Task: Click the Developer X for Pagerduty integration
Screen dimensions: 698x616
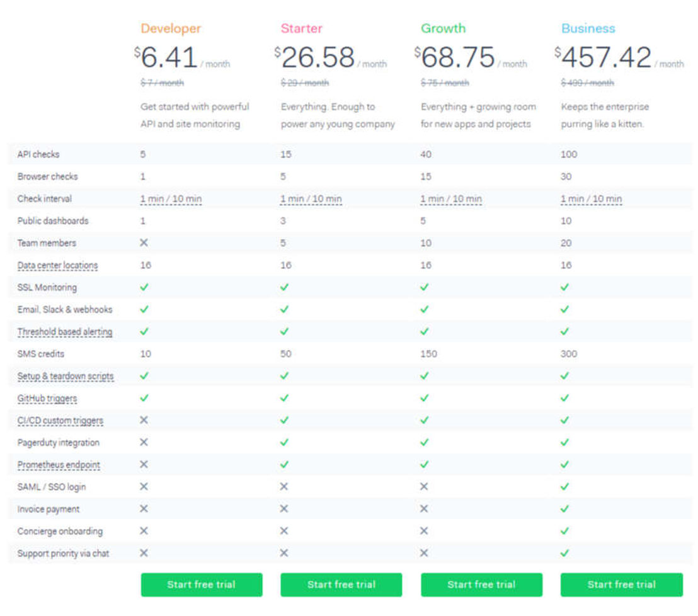Action: [144, 442]
